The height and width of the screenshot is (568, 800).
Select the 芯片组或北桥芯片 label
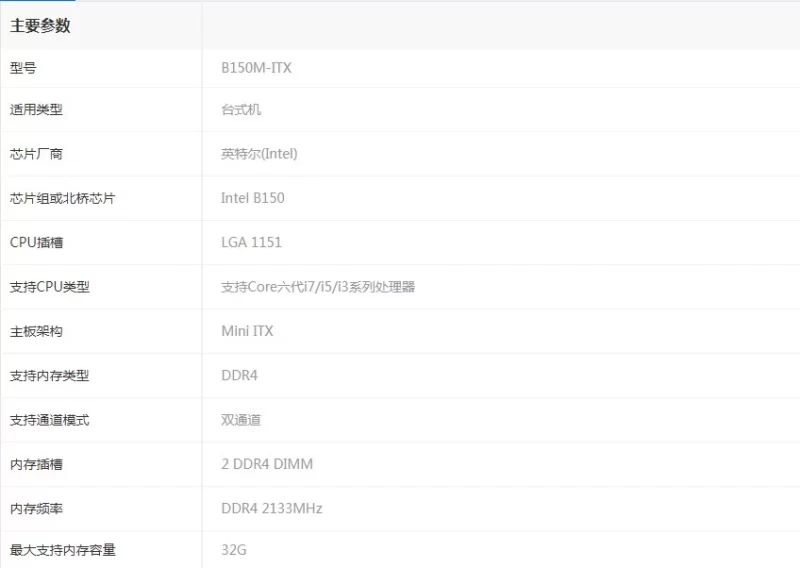[x=62, y=198]
